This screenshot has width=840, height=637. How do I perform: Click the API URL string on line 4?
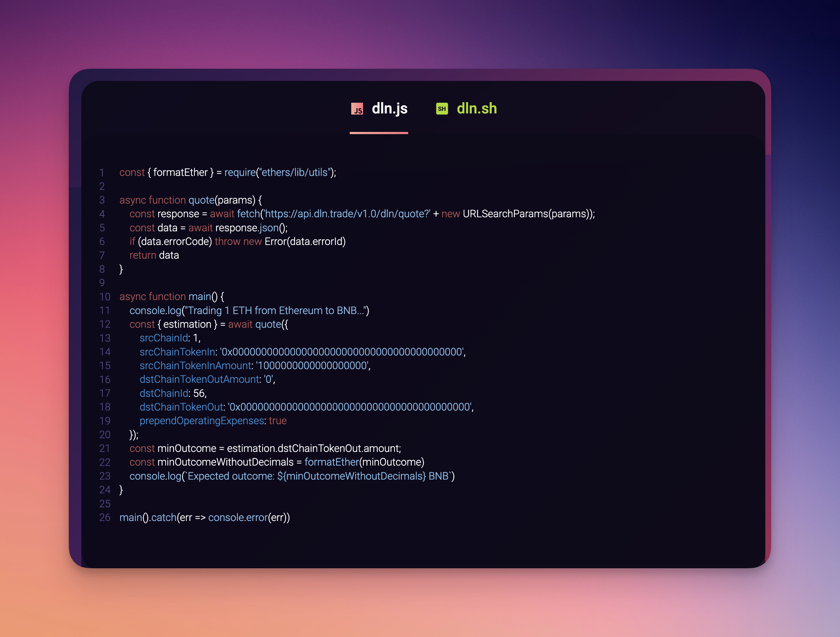coord(347,214)
